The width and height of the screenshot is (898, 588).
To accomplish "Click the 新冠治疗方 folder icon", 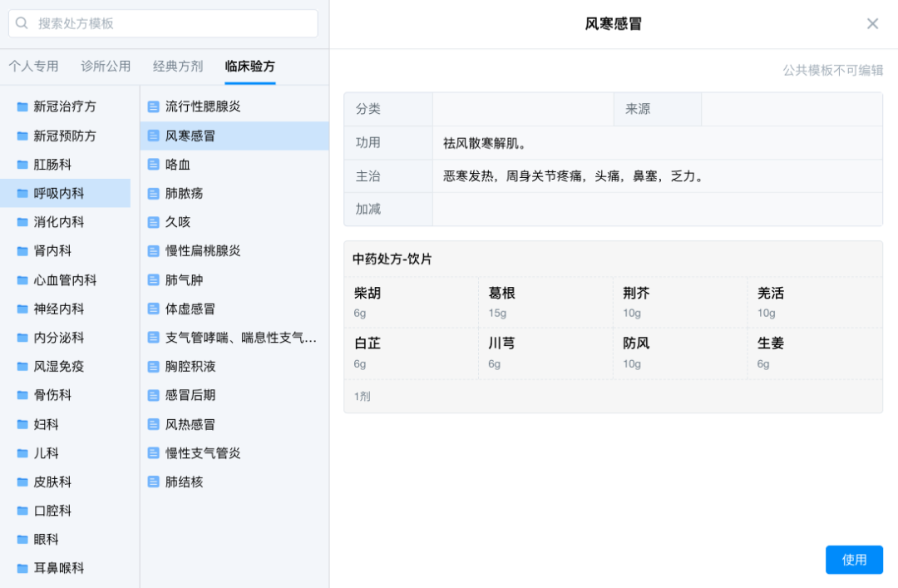I will 22,106.
